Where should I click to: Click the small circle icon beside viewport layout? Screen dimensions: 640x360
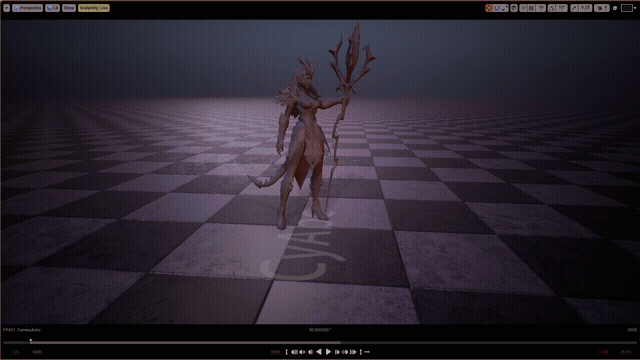pos(615,8)
